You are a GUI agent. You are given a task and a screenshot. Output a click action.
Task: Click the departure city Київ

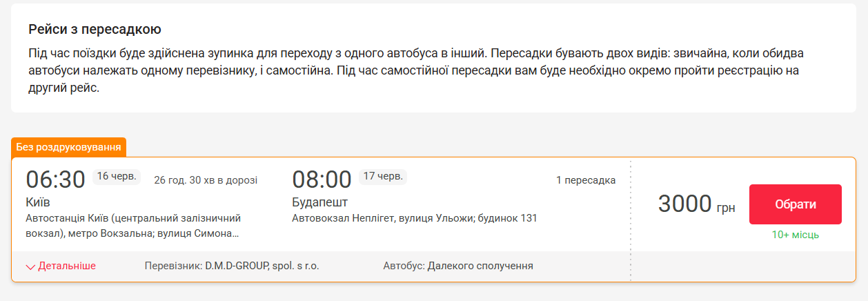[x=38, y=202]
